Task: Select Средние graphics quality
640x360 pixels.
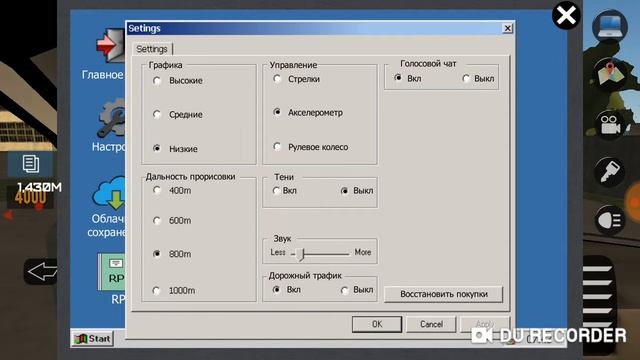Action: pos(157,115)
